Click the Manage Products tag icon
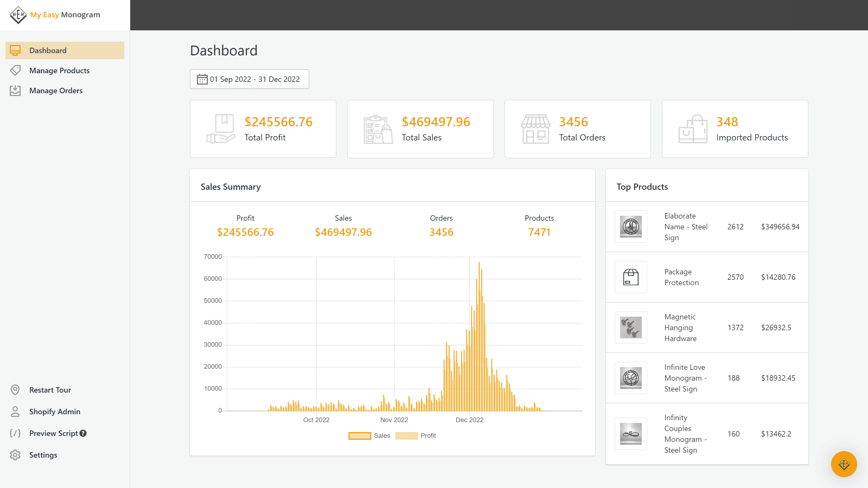868x488 pixels. click(15, 70)
